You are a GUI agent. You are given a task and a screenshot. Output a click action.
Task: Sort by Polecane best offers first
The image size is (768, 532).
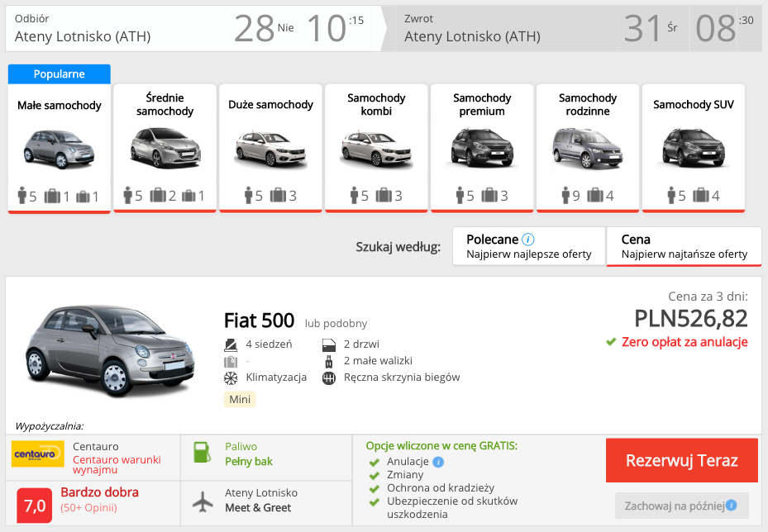click(529, 246)
